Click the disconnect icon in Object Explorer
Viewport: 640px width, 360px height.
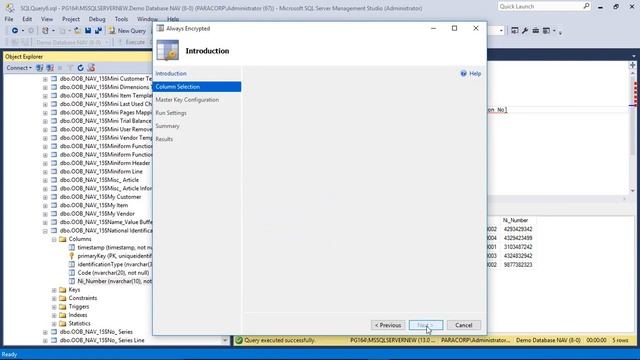[50, 68]
